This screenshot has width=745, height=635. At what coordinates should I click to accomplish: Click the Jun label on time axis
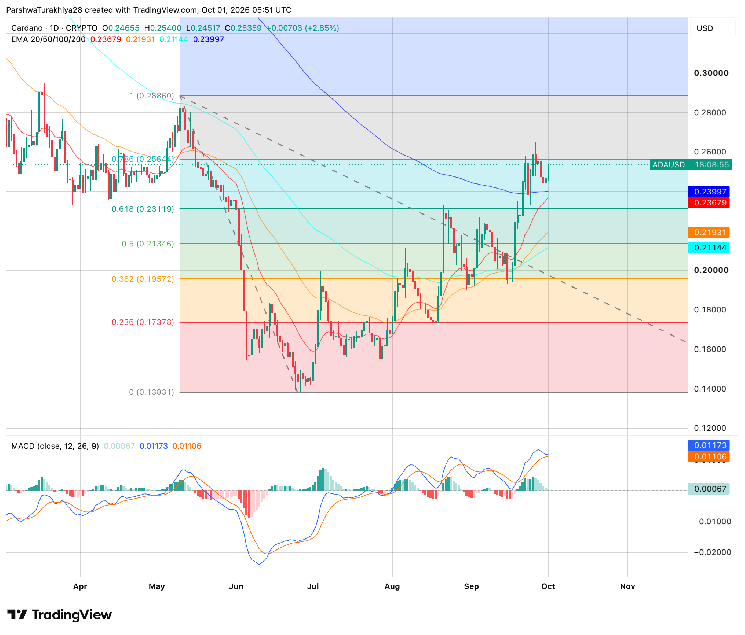tap(236, 587)
